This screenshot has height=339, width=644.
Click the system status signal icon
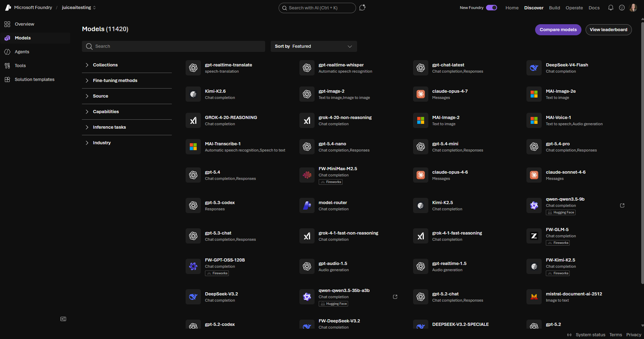click(x=569, y=335)
